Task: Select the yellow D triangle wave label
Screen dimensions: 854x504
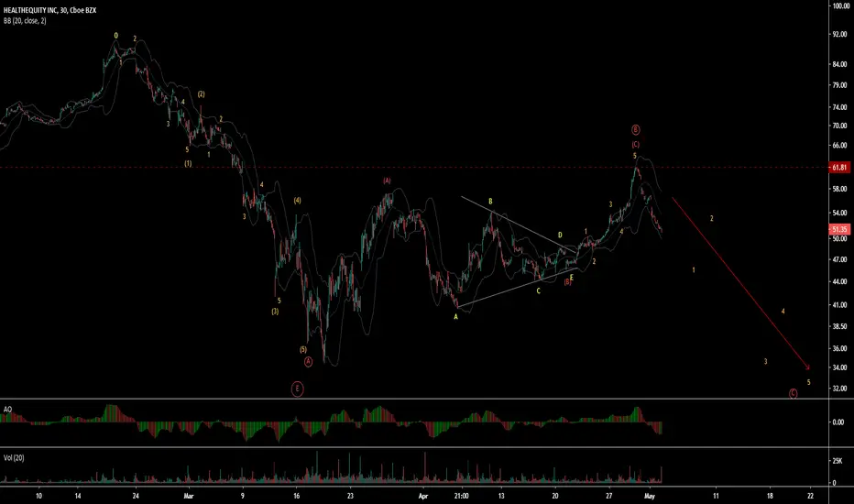Action: click(560, 235)
